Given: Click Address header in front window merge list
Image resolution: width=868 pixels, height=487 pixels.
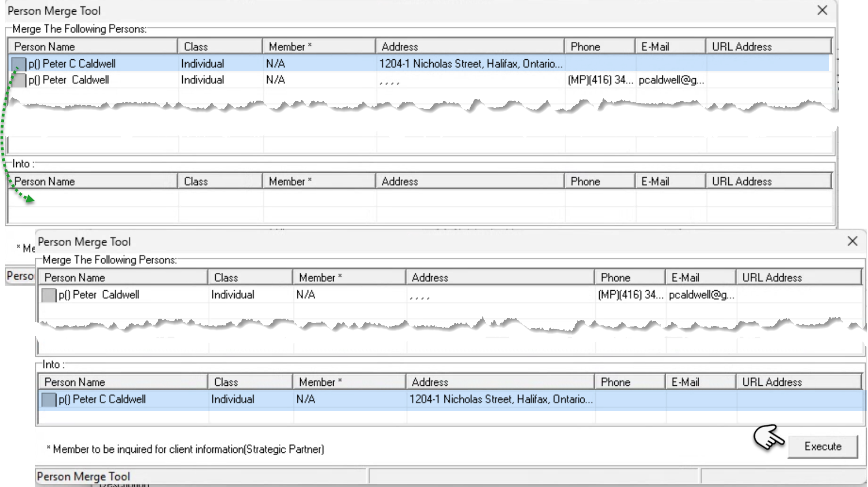Looking at the screenshot, I should click(500, 277).
